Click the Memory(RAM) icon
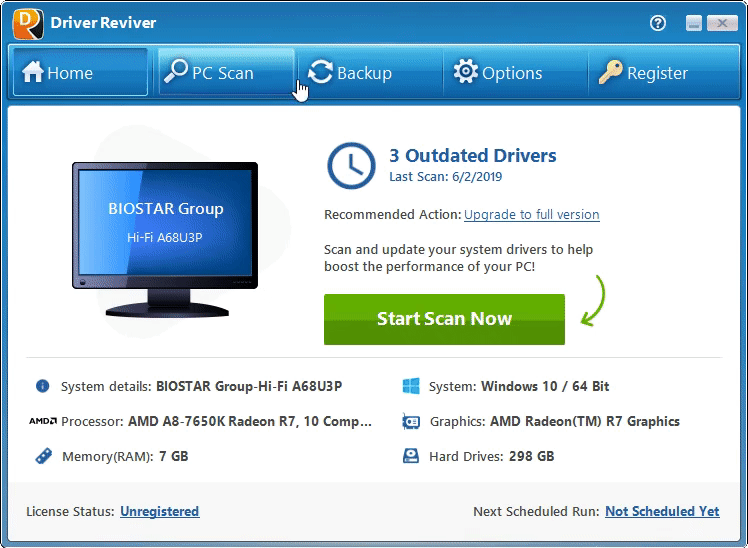Viewport: 748px width, 548px height. tap(42, 456)
